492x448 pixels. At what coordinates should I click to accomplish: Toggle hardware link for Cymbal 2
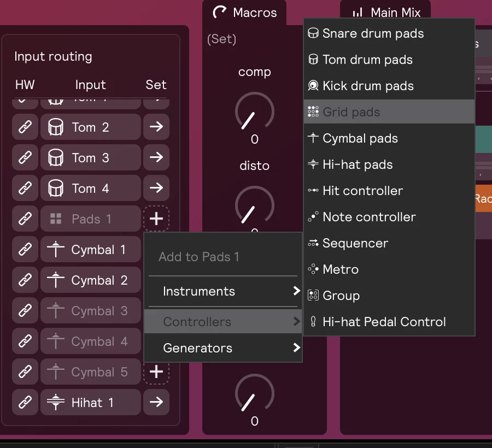(x=25, y=280)
